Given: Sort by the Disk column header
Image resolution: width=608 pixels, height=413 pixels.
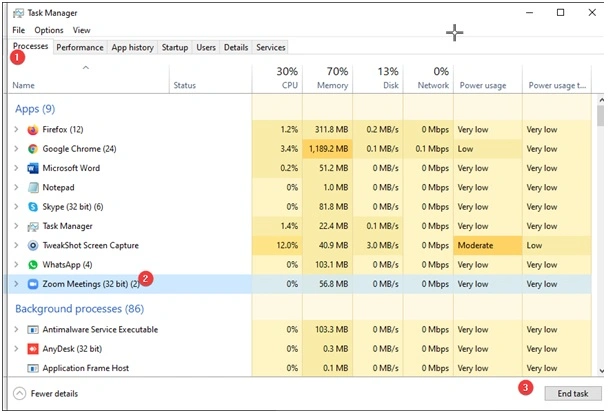Looking at the screenshot, I should point(378,79).
